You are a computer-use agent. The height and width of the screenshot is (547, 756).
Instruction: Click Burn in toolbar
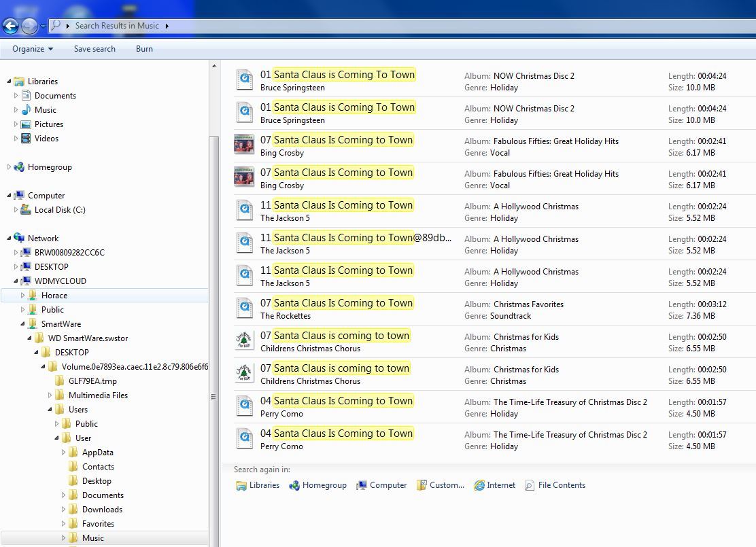coord(144,49)
